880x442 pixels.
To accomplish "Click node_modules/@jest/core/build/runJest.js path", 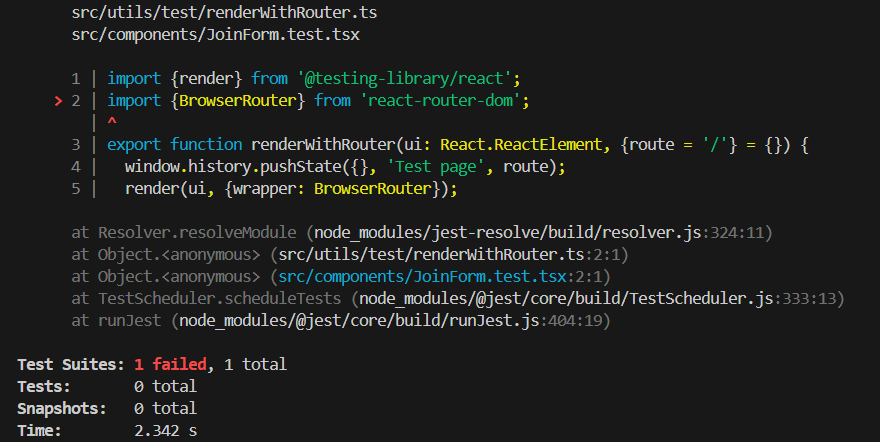I will pos(359,321).
